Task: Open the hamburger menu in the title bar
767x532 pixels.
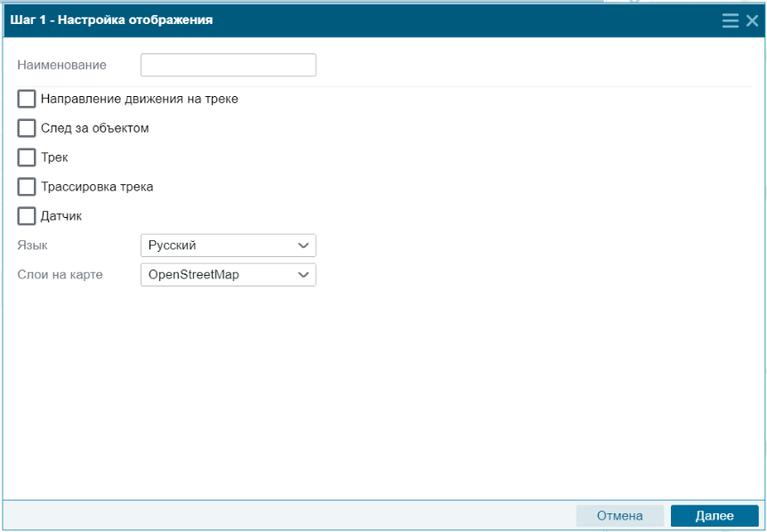Action: point(730,20)
